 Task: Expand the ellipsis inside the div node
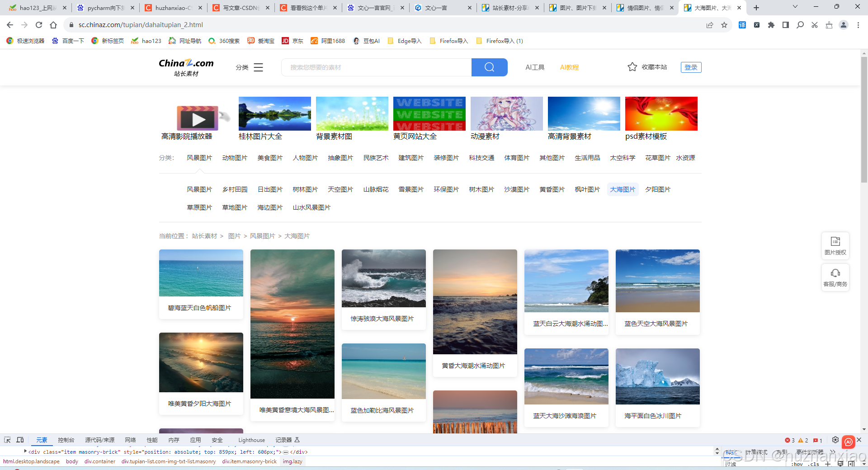point(286,452)
